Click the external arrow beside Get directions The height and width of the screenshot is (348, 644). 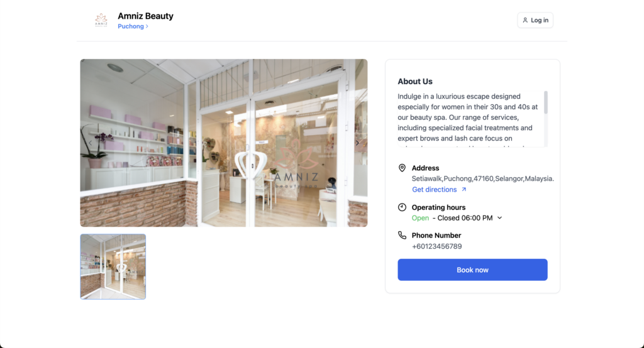[x=464, y=190]
